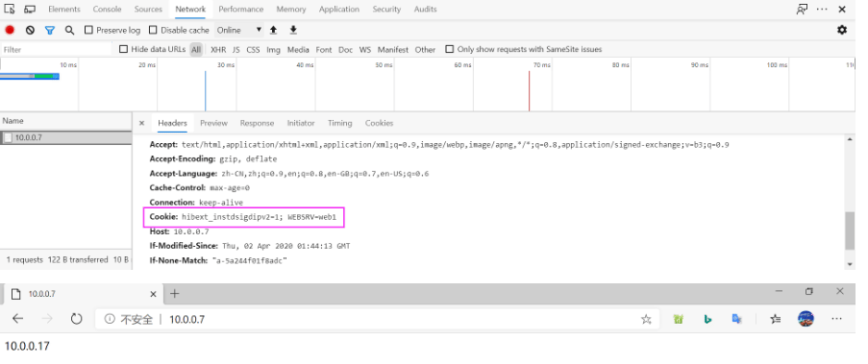Click the headers pane scrollbar thumb
Image resolution: width=868 pixels, height=364 pixels.
[851, 231]
